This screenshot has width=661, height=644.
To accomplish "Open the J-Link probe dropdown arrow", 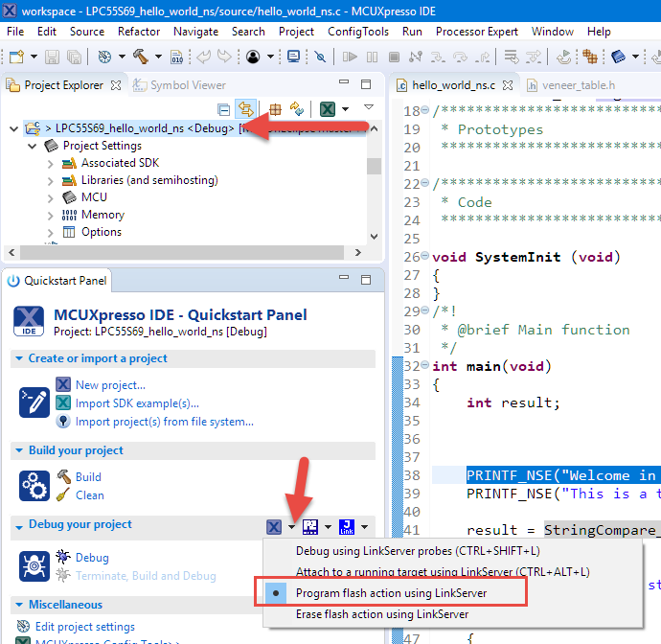I will tap(364, 527).
